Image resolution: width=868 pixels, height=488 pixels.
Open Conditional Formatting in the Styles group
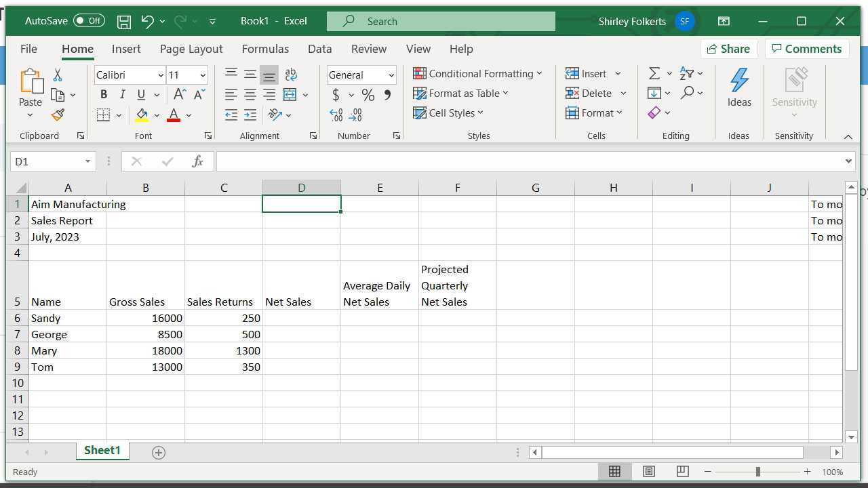478,73
